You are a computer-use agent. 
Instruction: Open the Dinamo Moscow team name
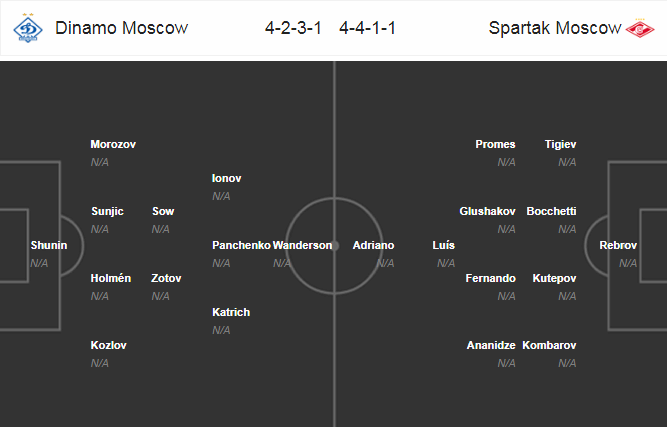[x=122, y=28]
